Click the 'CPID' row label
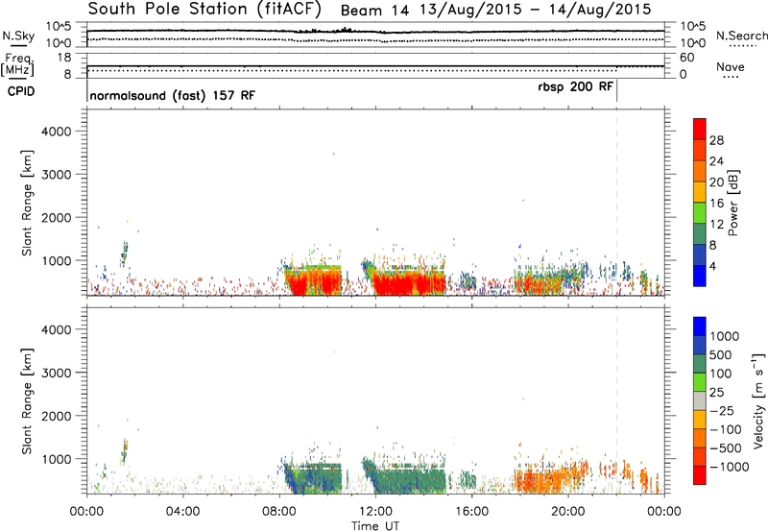The image size is (768, 532). [x=21, y=91]
